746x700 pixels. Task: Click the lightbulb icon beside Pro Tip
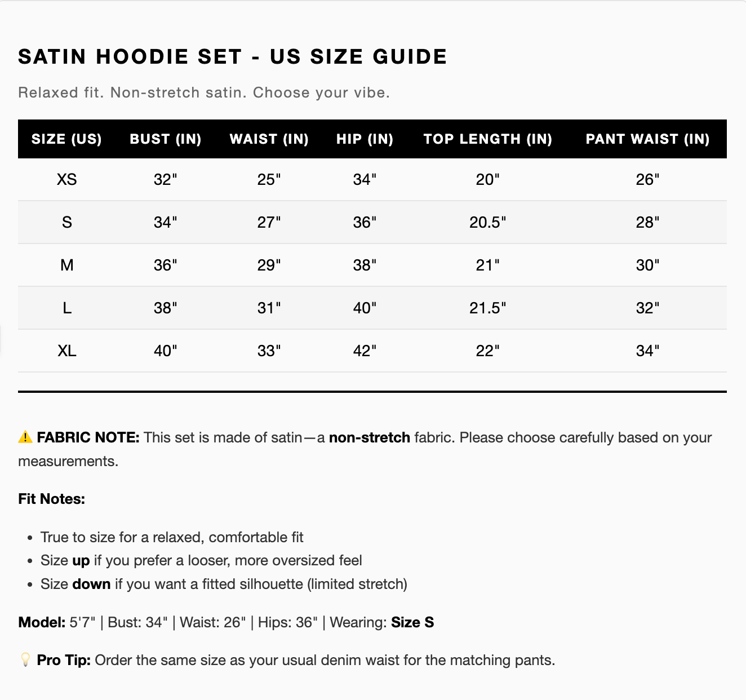pyautogui.click(x=25, y=660)
